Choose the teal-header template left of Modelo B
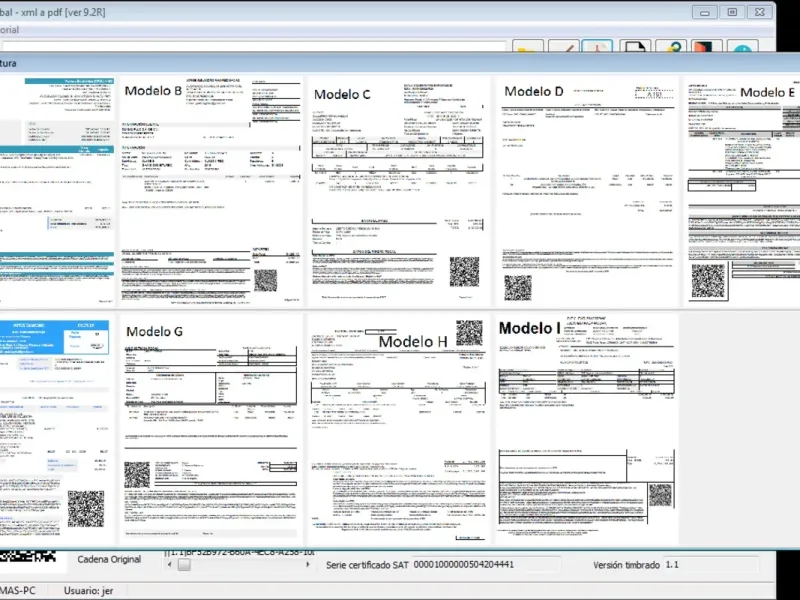Viewport: 800px width, 600px height. 57,192
